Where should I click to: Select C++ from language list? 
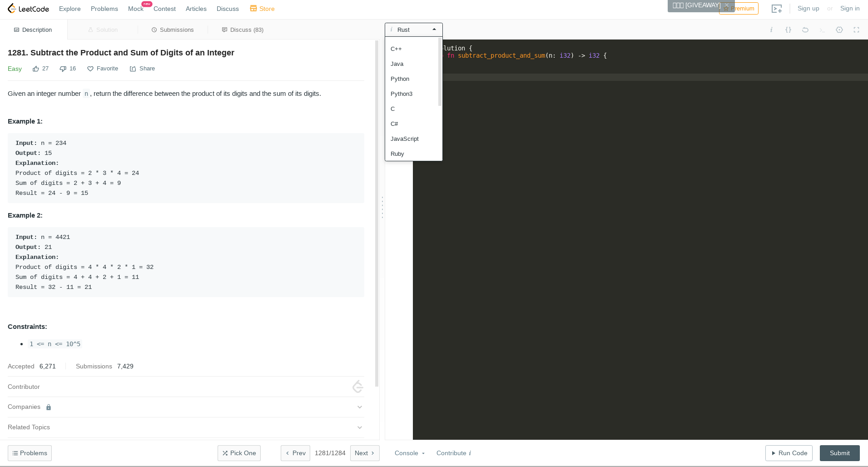(412, 49)
